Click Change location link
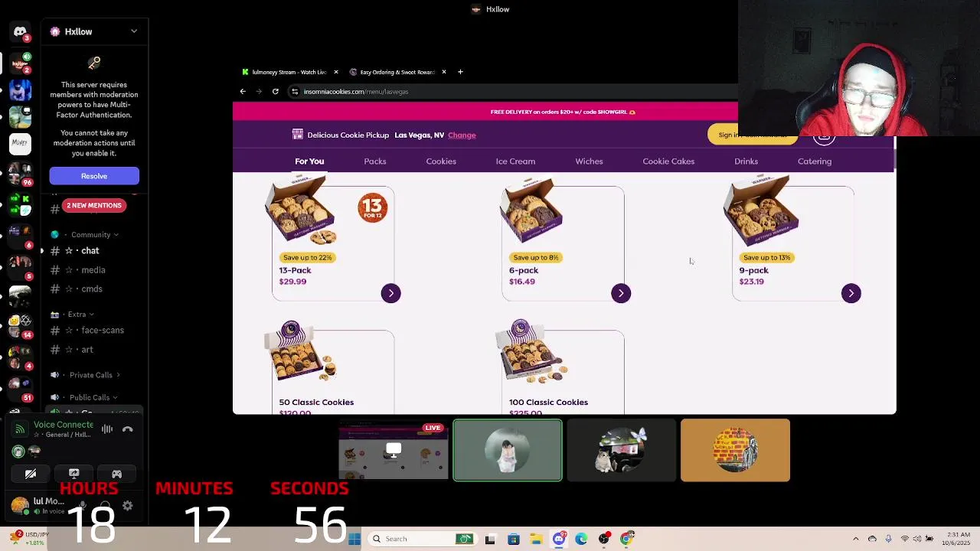 pos(462,135)
